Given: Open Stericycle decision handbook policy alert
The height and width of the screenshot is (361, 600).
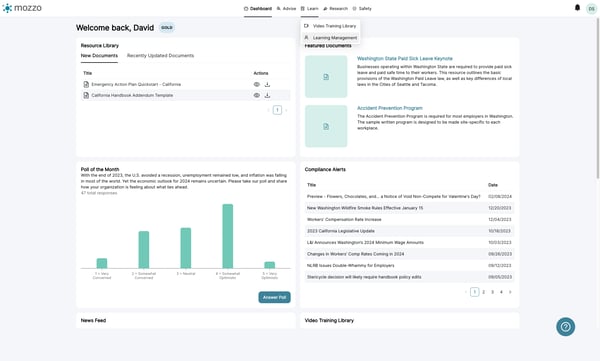Looking at the screenshot, I should 364,277.
